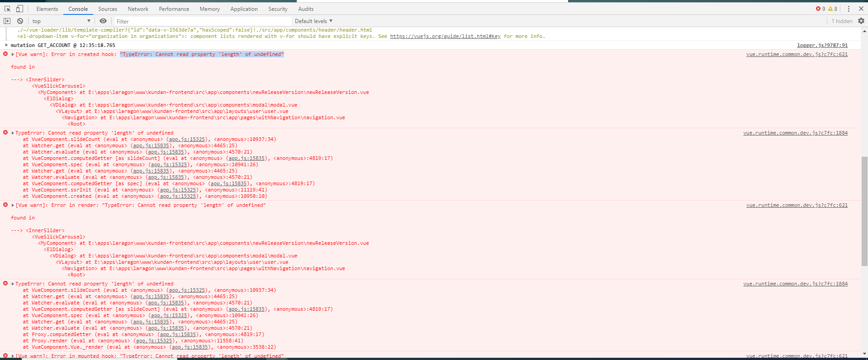Close the DevTools panel
The height and width of the screenshot is (360, 868).
click(x=861, y=9)
